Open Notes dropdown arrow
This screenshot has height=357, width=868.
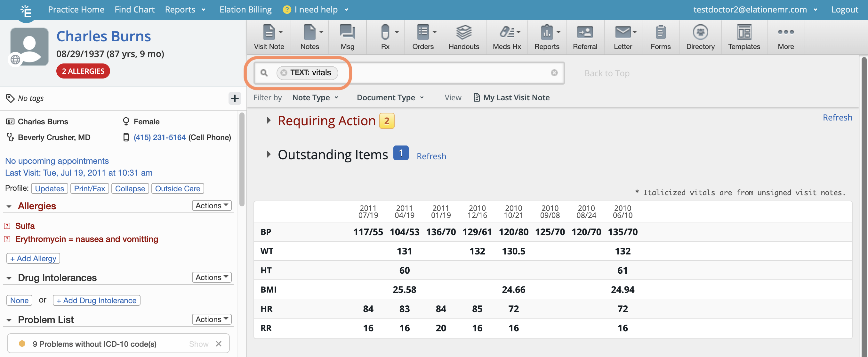(x=321, y=32)
